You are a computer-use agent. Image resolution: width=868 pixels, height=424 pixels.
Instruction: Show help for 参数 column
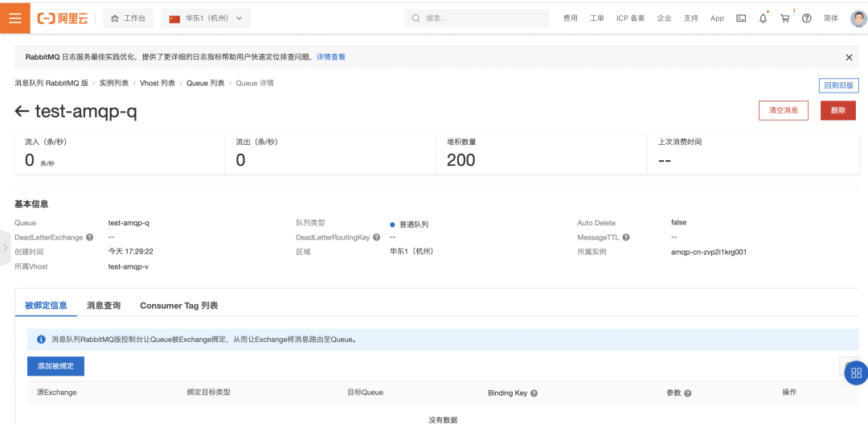tap(687, 393)
